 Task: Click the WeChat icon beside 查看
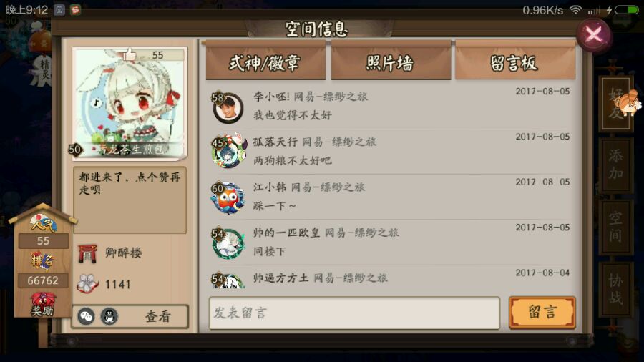87,316
